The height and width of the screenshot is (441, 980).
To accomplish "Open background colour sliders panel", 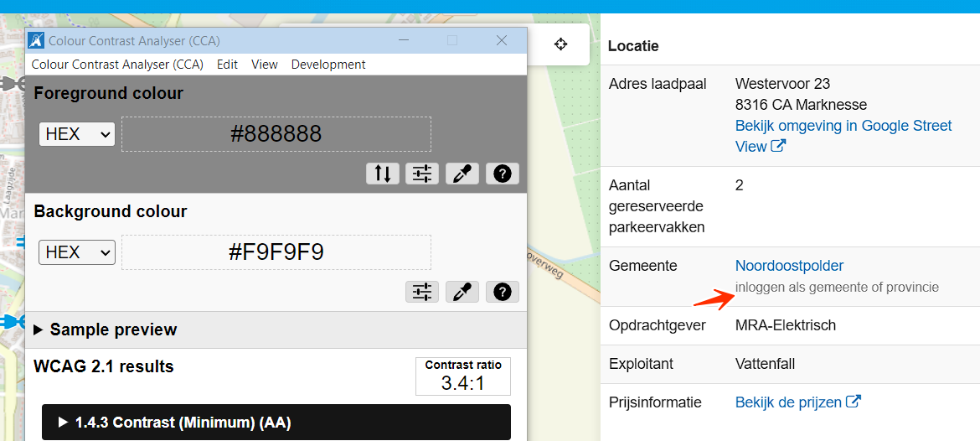I will point(422,292).
